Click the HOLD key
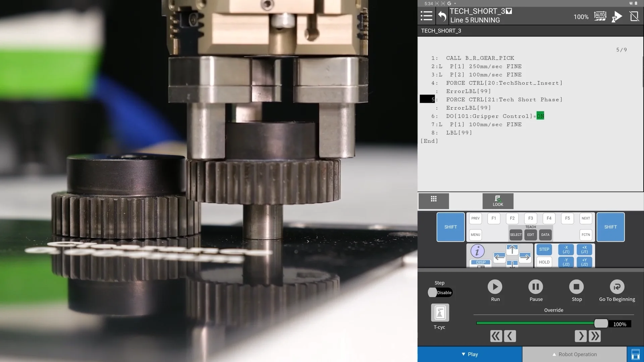The width and height of the screenshot is (644, 362). tap(544, 262)
